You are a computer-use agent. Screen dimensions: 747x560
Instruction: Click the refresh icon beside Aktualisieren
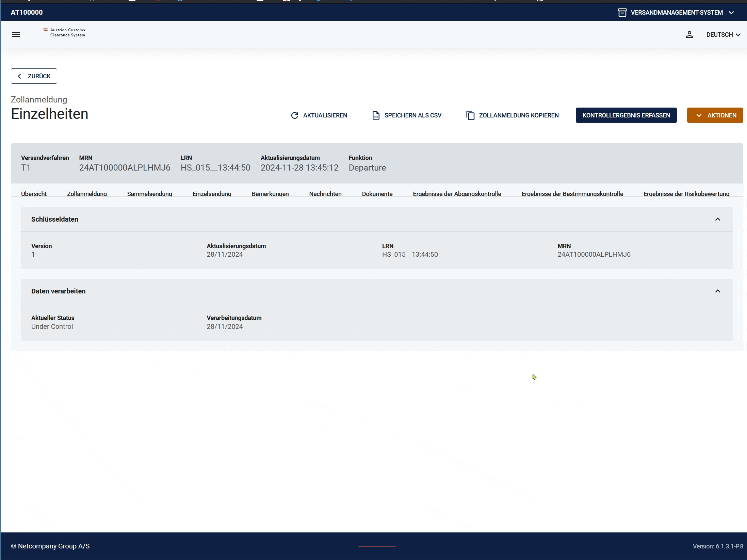295,115
